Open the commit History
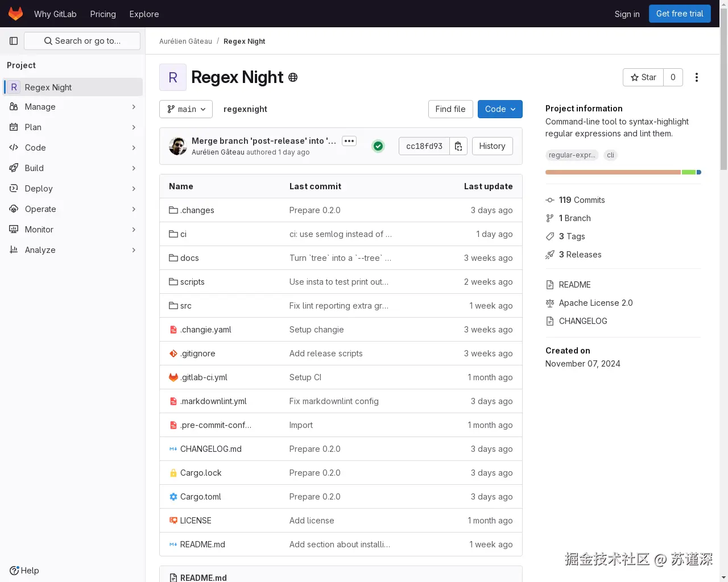 (x=492, y=146)
